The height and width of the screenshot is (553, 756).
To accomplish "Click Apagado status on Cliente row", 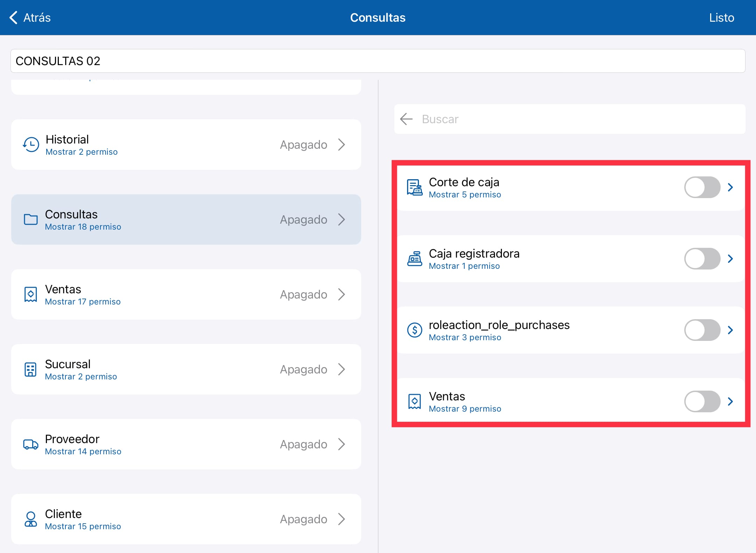I will click(x=303, y=519).
